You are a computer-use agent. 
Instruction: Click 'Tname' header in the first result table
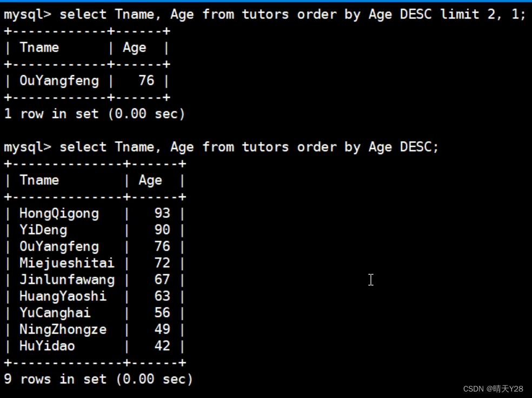(39, 48)
